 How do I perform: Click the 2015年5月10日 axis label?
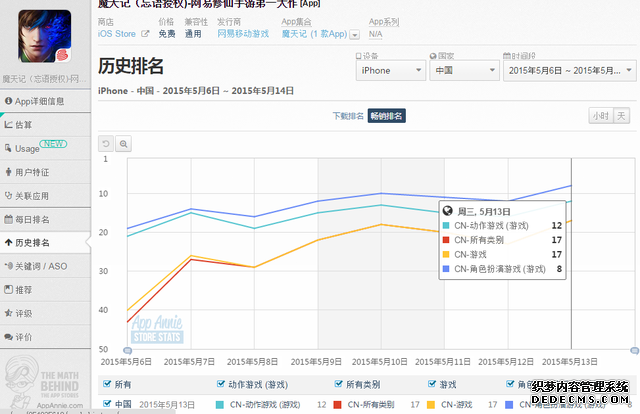tap(380, 362)
